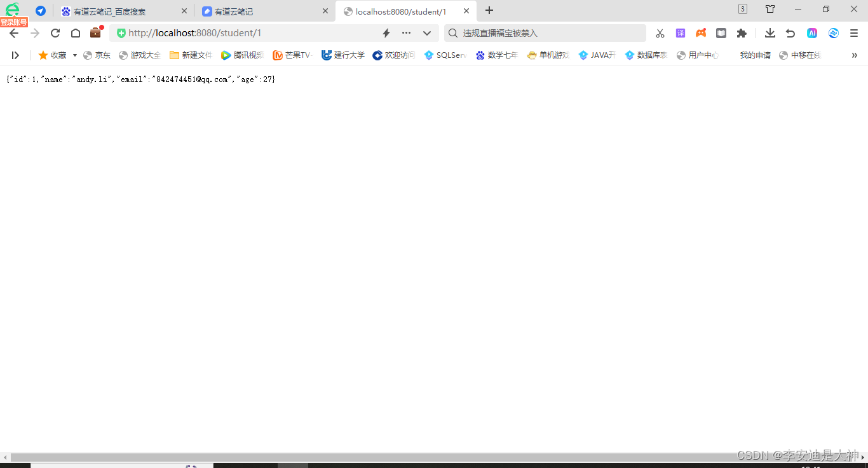The image size is (868, 468).
Task: Select the localhost:8080/student/1 tab
Action: tap(406, 11)
